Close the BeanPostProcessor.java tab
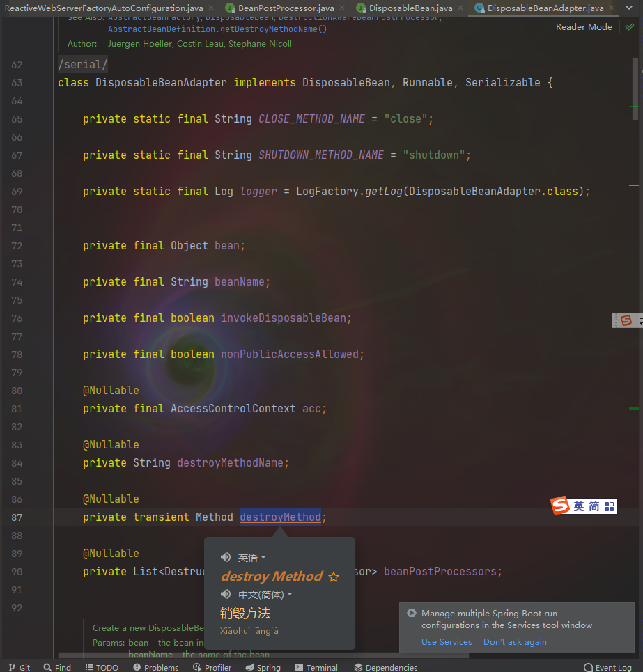This screenshot has width=643, height=672. 342,8
